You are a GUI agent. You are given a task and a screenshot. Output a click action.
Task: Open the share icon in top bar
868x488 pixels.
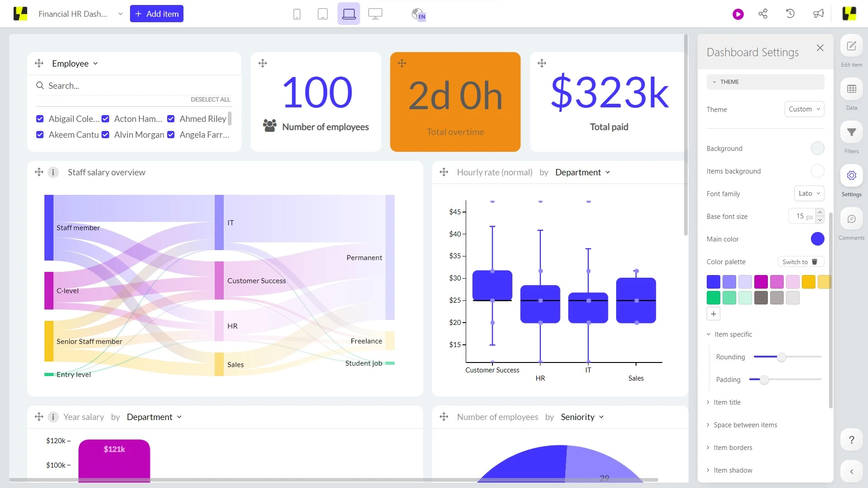[763, 14]
